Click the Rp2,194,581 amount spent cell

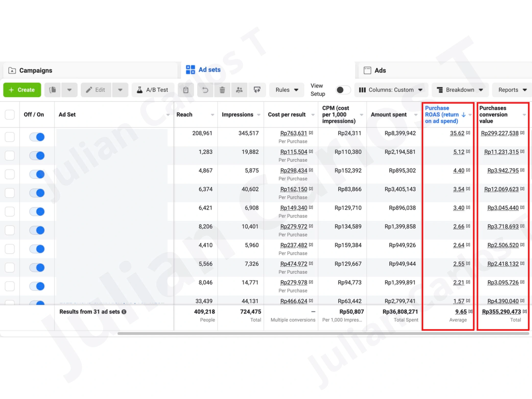(x=400, y=152)
